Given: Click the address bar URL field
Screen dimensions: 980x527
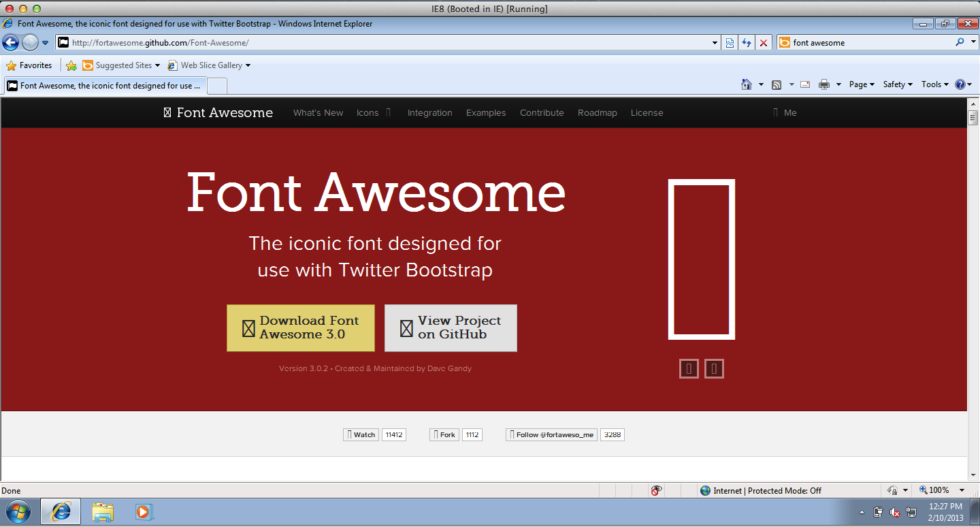Looking at the screenshot, I should pos(382,42).
